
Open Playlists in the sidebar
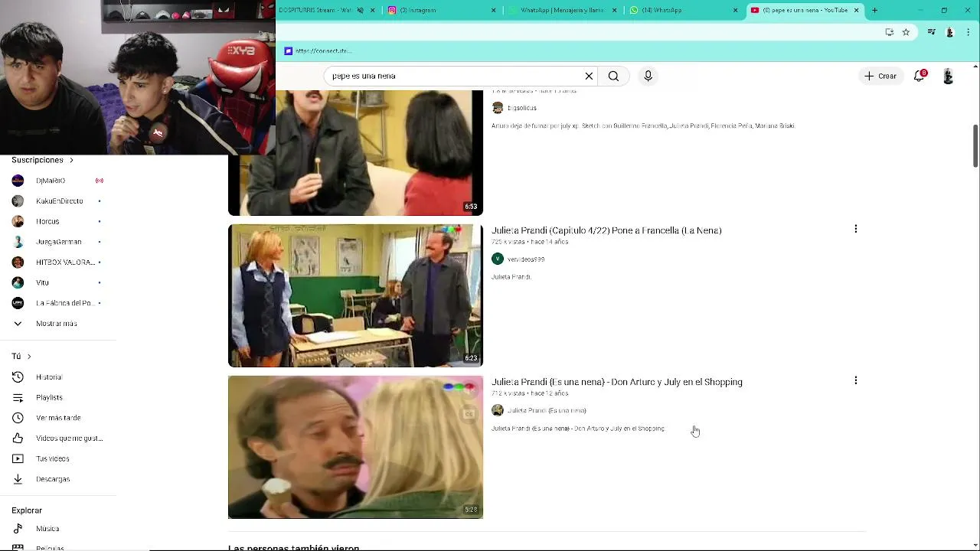coord(49,398)
